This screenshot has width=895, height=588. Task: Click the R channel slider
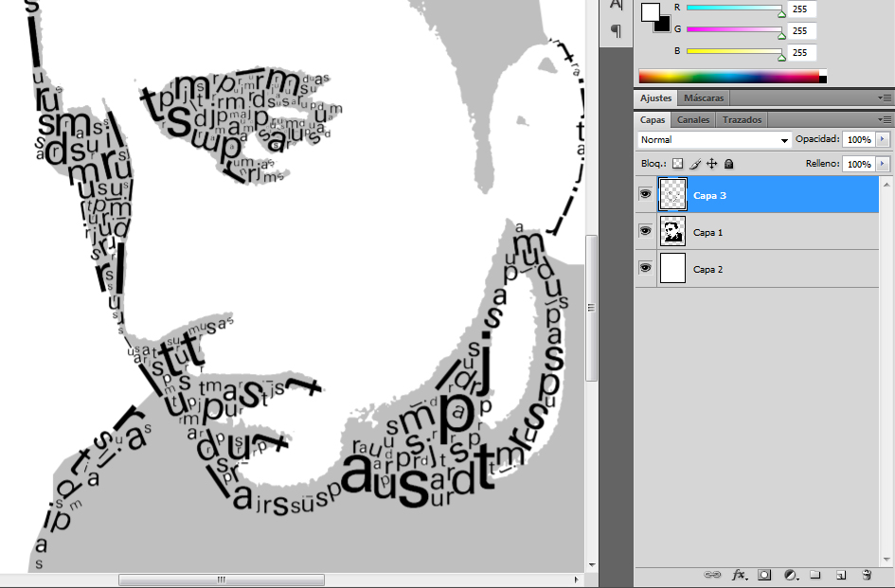pyautogui.click(x=735, y=8)
